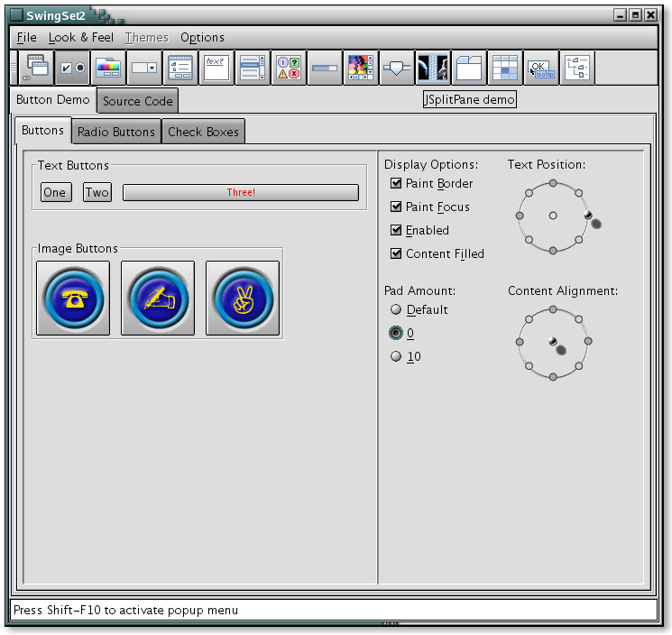The image size is (672, 635).
Task: Click the Display Options label
Action: coord(431,164)
